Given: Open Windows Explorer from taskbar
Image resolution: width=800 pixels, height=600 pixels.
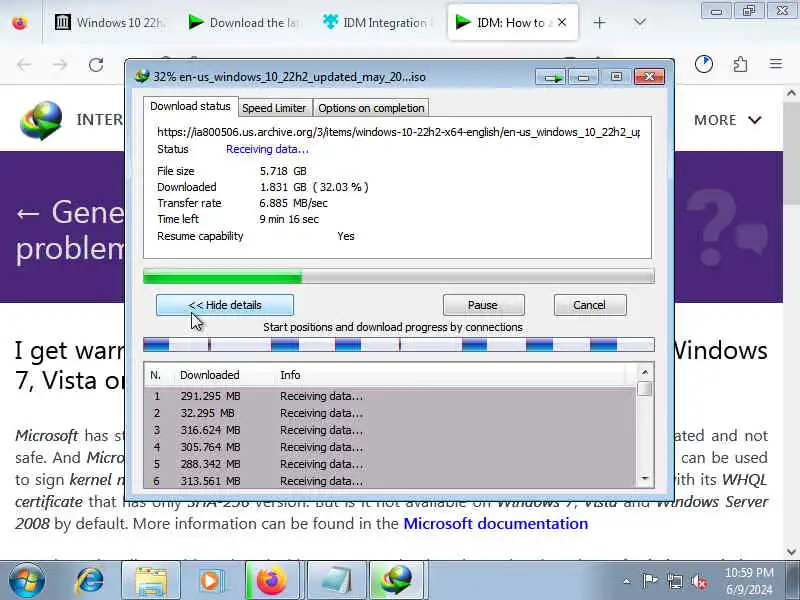Looking at the screenshot, I should point(151,581).
